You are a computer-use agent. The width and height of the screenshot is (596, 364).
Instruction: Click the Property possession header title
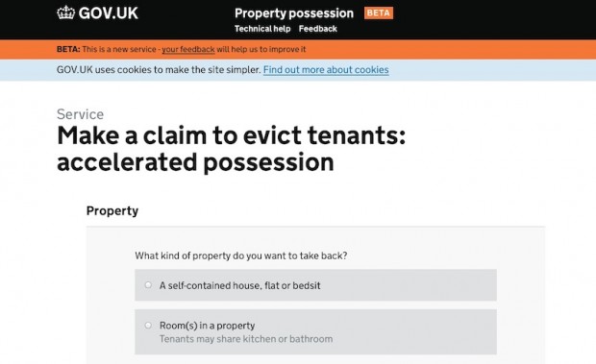click(294, 13)
